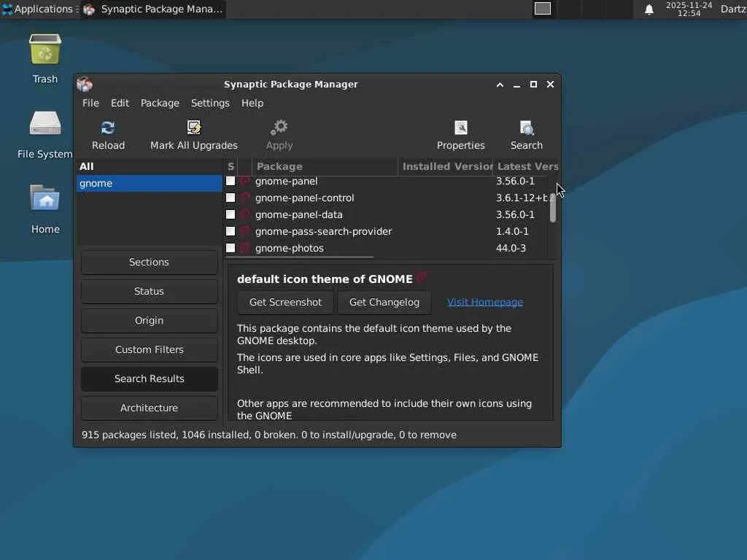Viewport: 747px width, 560px height.
Task: Toggle the gnome-pass-search-provider status checkbox
Action: (231, 231)
